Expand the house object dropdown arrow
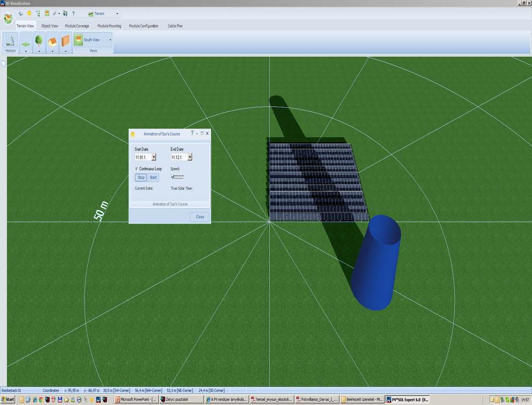The width and height of the screenshot is (532, 405). pos(52,51)
